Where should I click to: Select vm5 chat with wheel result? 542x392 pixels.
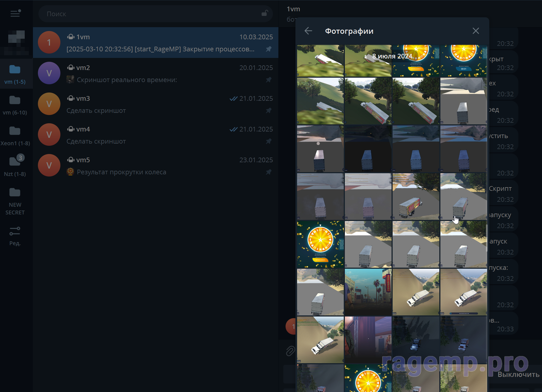[156, 166]
